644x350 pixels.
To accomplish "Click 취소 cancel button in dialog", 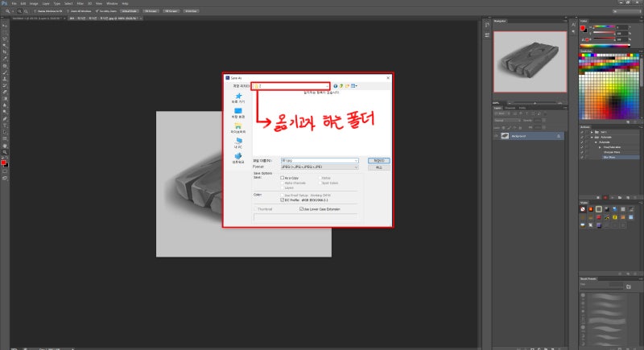I will click(378, 167).
